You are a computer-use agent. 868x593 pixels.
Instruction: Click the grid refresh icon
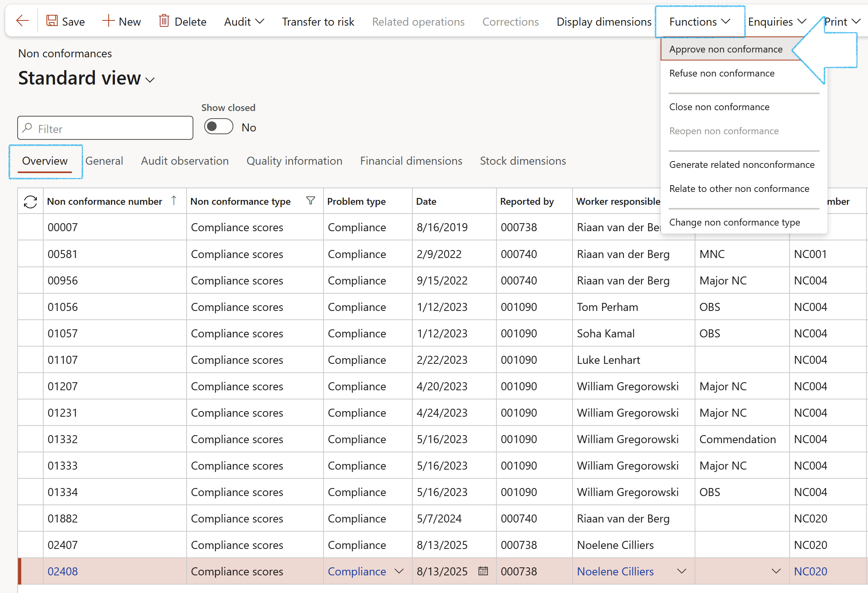pyautogui.click(x=30, y=202)
